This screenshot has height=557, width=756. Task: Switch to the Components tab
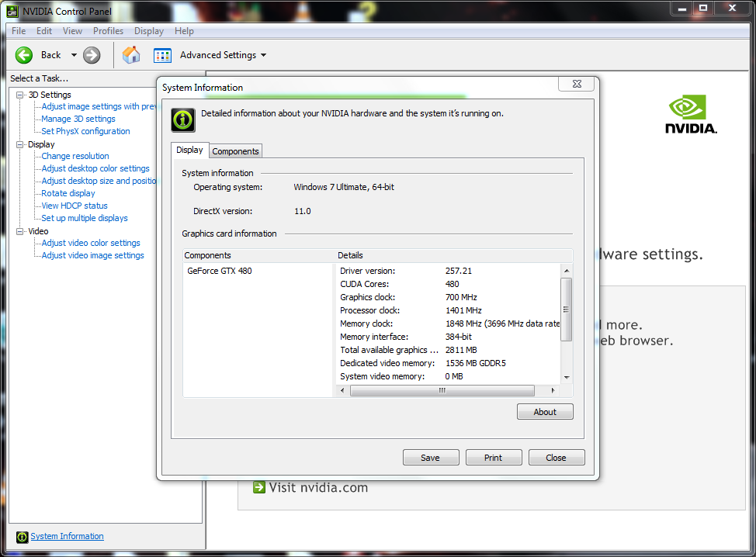coord(235,151)
